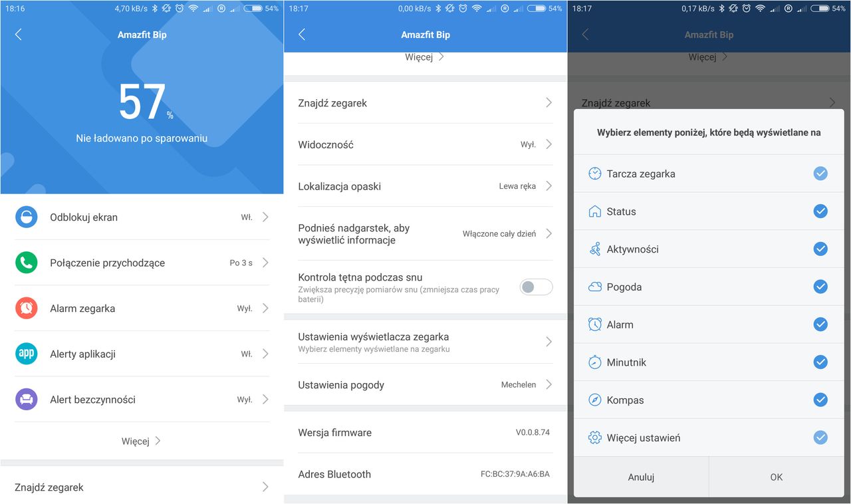Tap the red alarm clock icon for Alarm zegarka
Screen dimensions: 851x504
27,308
